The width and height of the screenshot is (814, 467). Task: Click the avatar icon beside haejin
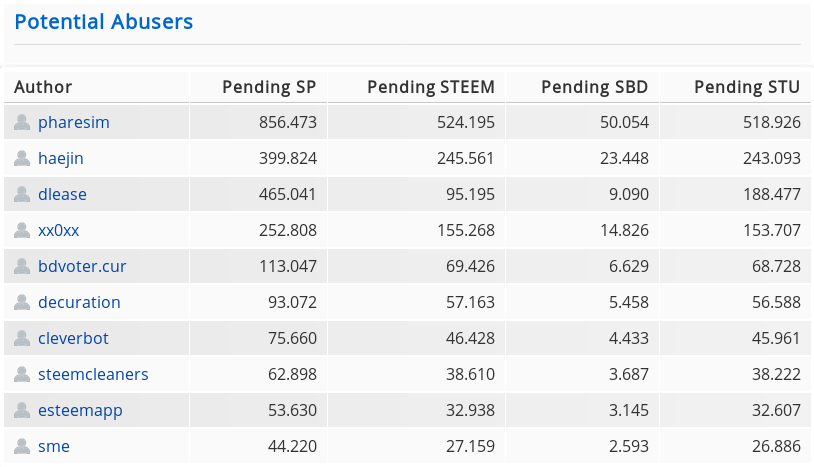click(x=22, y=158)
